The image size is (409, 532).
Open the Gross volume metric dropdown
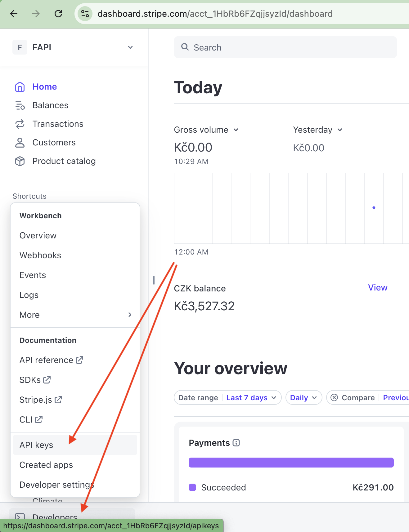[x=206, y=130]
